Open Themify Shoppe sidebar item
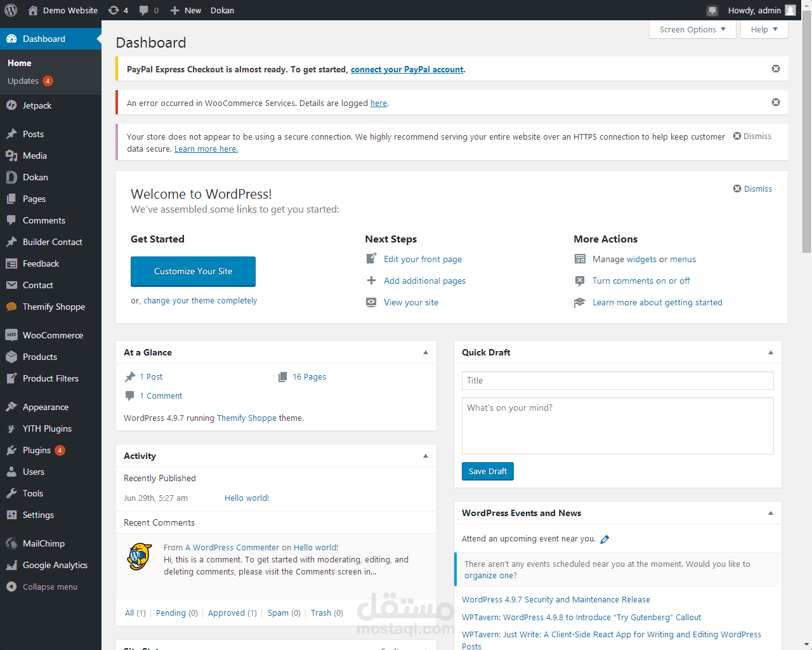Viewport: 812px width, 650px height. tap(51, 307)
